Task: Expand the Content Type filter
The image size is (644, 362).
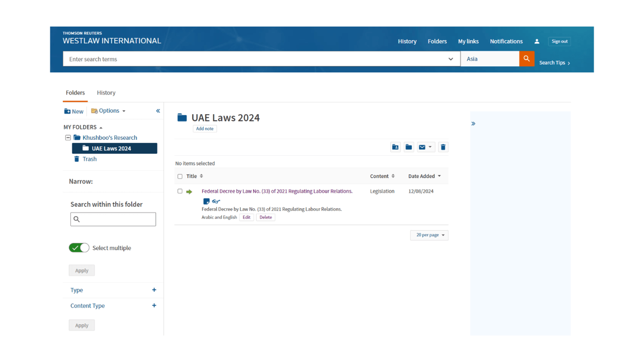Action: pos(154,306)
